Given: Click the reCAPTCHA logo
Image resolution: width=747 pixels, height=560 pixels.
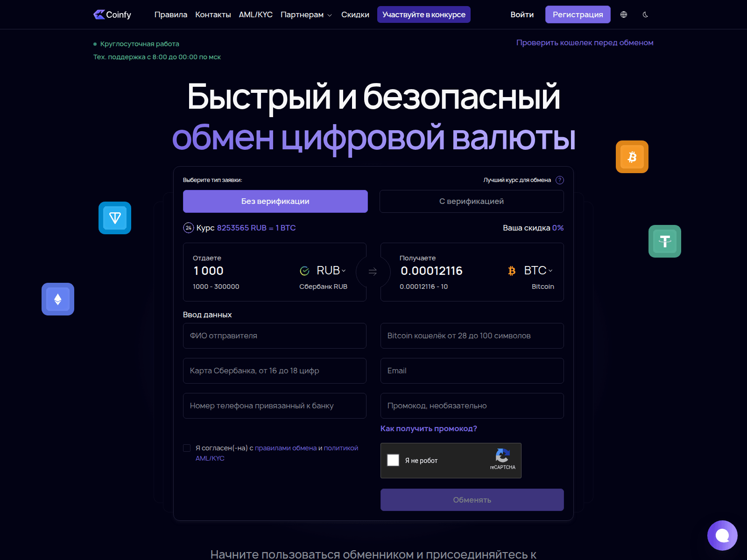Looking at the screenshot, I should pyautogui.click(x=502, y=455).
